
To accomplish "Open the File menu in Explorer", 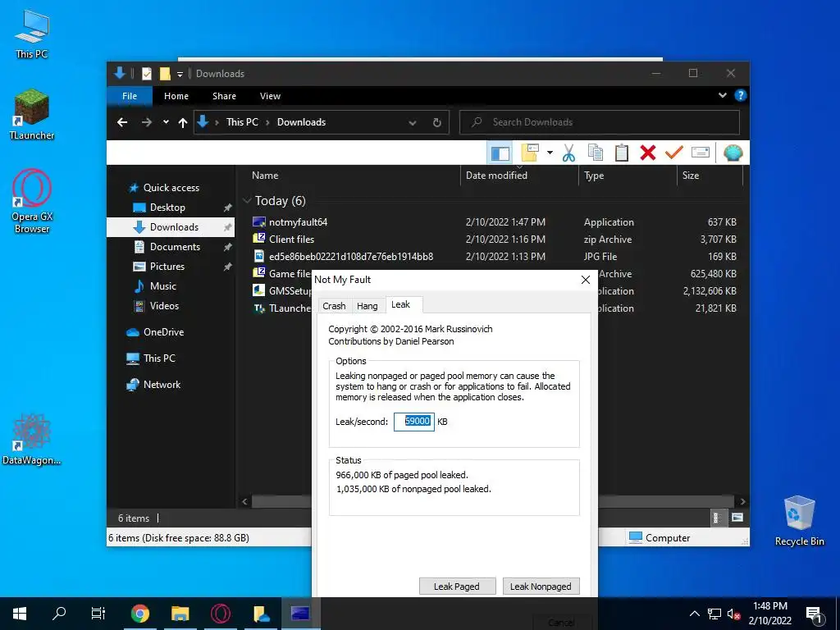I will pyautogui.click(x=130, y=96).
